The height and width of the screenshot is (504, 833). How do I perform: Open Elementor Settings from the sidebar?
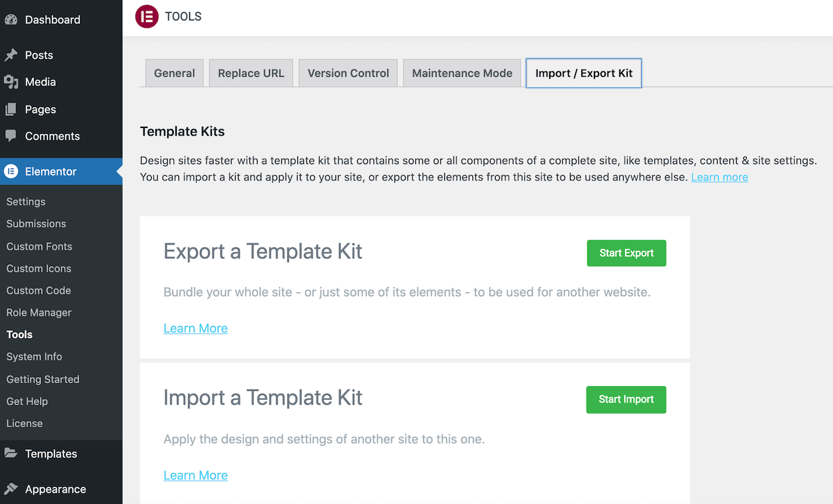[x=26, y=201]
